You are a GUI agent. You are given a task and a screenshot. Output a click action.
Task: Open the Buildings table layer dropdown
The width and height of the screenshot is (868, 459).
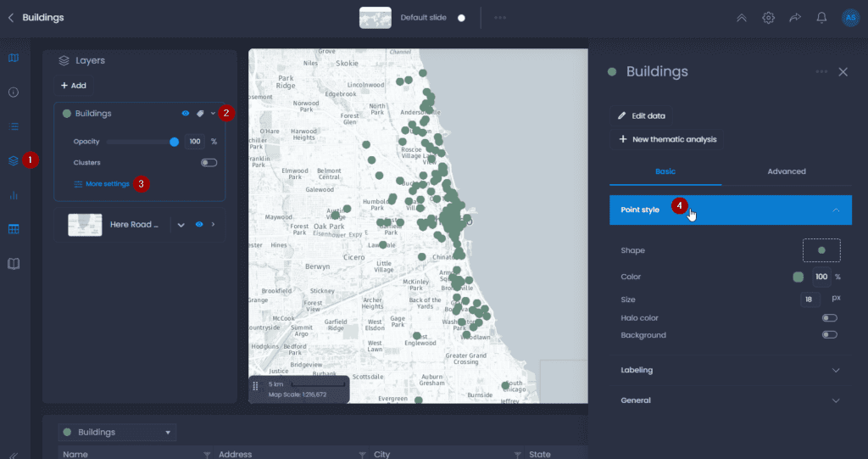pyautogui.click(x=117, y=432)
